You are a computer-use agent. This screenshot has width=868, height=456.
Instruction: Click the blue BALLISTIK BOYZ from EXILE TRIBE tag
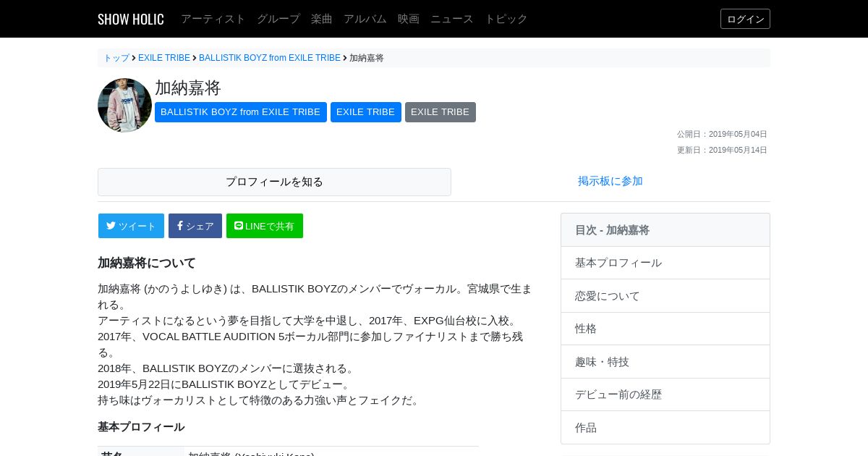coord(241,112)
